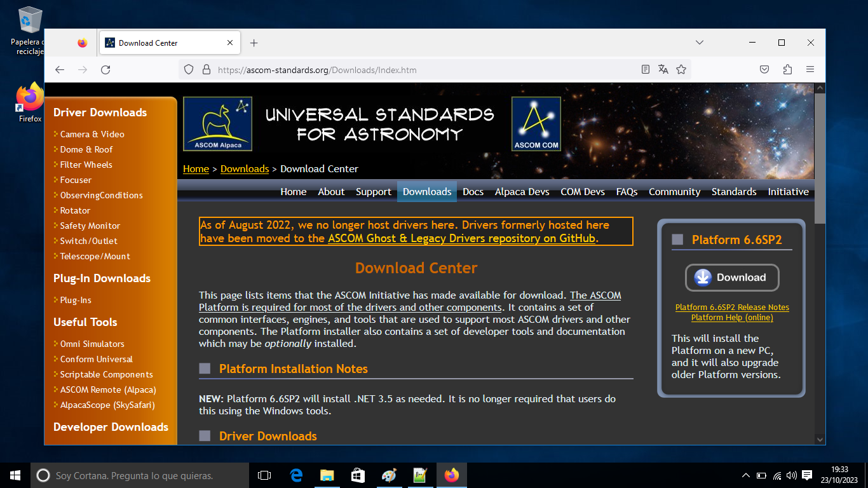This screenshot has width=868, height=488.
Task: Open the Switch/Outlet sidebar link
Action: 88,241
